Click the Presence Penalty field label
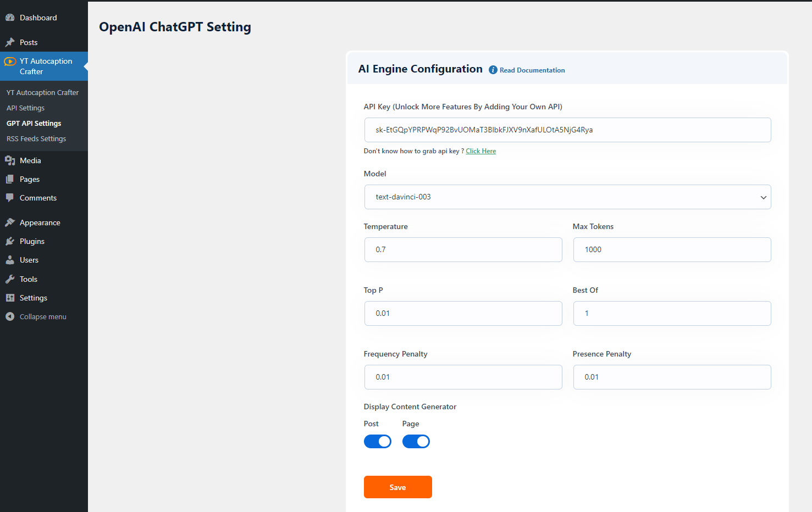This screenshot has height=512, width=812. 602,354
